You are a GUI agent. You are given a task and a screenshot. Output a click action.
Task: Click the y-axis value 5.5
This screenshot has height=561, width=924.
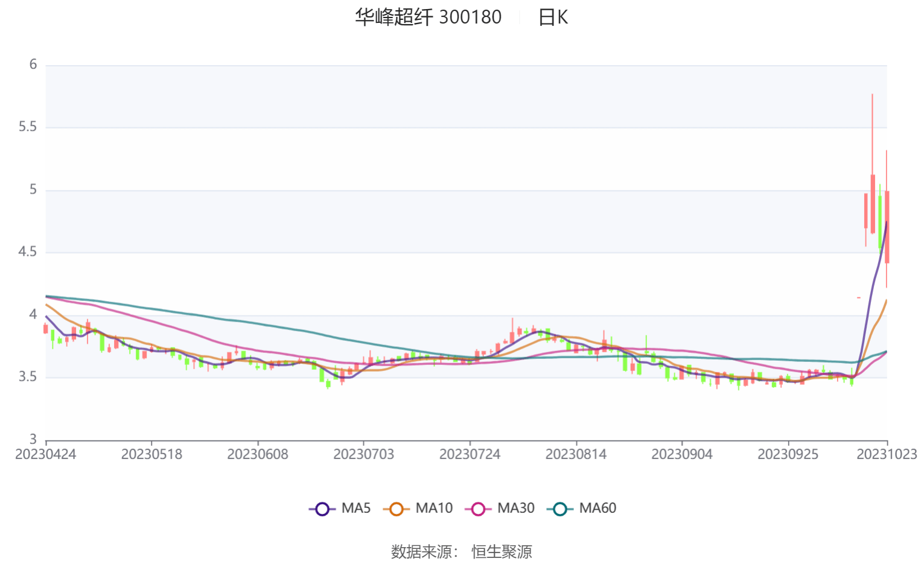pos(28,127)
